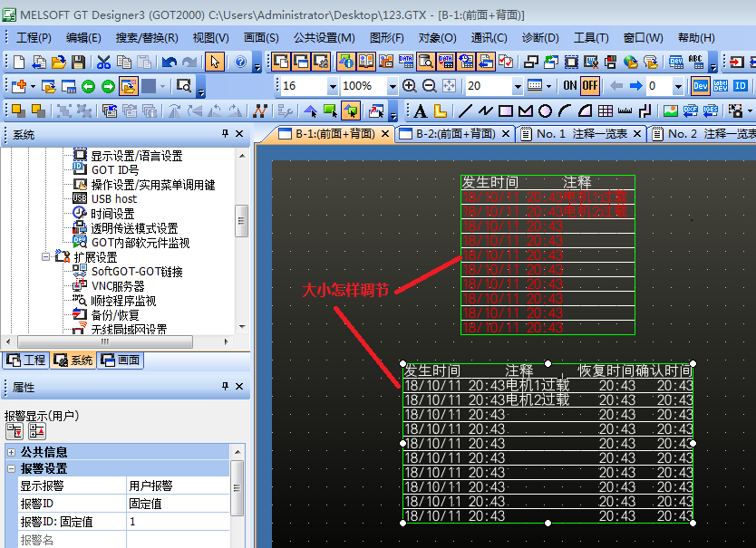Switch to the 工程 panel tab
The width and height of the screenshot is (756, 548).
pos(25,360)
